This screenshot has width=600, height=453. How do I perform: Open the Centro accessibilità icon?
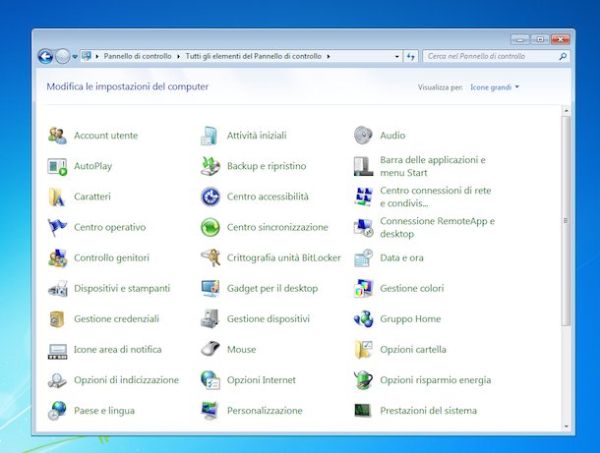click(x=210, y=197)
